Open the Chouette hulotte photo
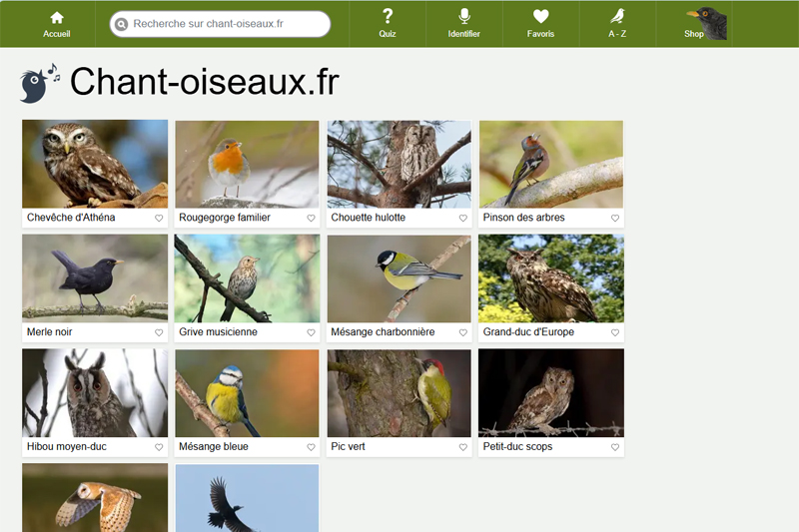This screenshot has height=532, width=799. [399, 164]
